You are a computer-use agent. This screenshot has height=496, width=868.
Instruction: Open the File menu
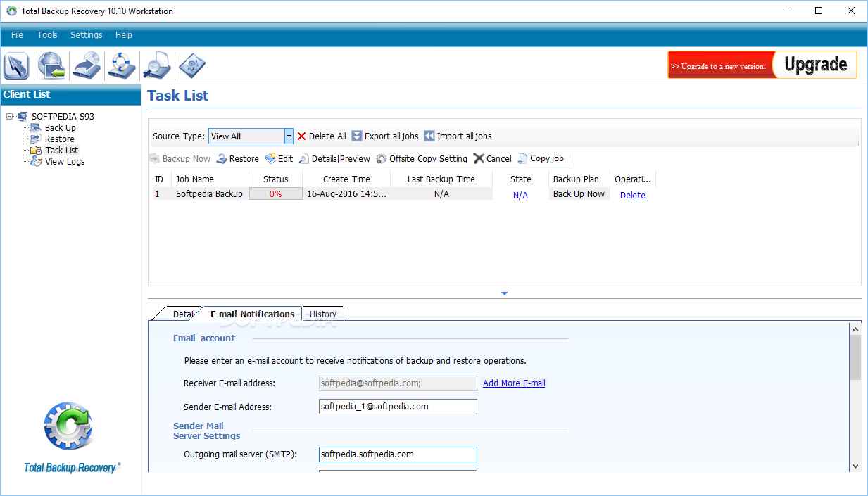click(x=18, y=35)
